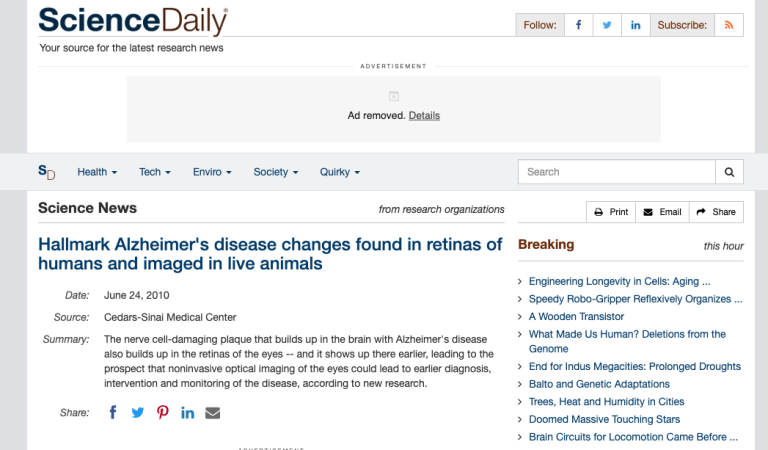Click the search magnifying glass button
This screenshot has height=450, width=768.
730,172
